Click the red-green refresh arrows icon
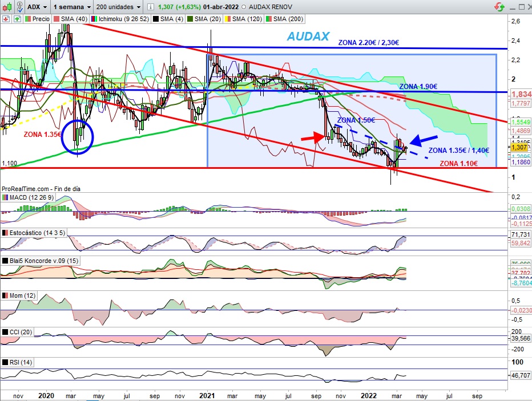Image resolution: width=532 pixels, height=401 pixels. [499, 6]
